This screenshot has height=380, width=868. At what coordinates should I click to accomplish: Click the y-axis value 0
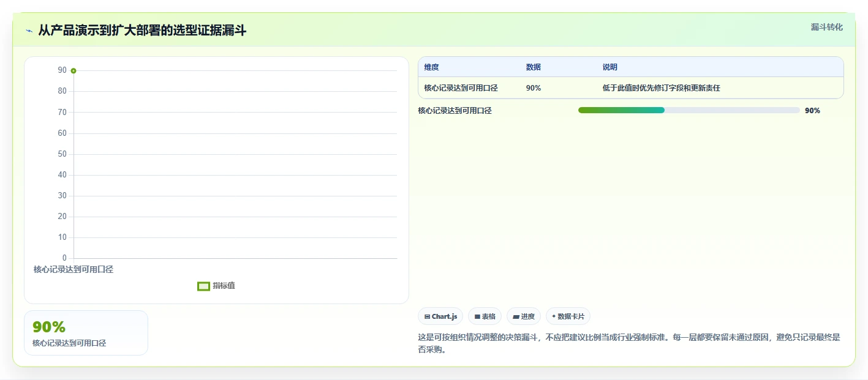click(64, 258)
